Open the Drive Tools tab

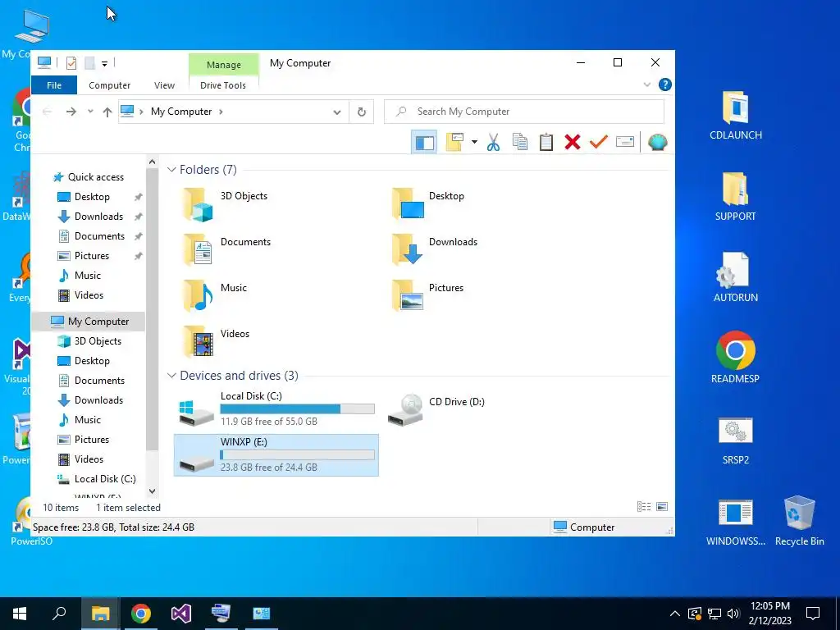pyautogui.click(x=223, y=85)
